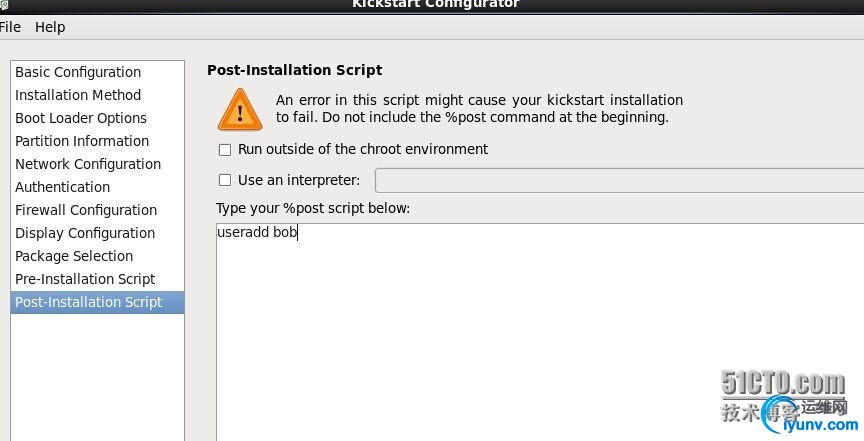The height and width of the screenshot is (441, 864).
Task: Open Boot Loader Options section
Action: click(x=98, y=119)
